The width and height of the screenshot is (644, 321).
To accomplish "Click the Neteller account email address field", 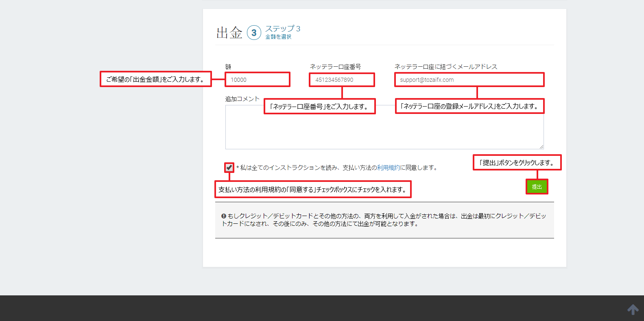I will coord(469,80).
